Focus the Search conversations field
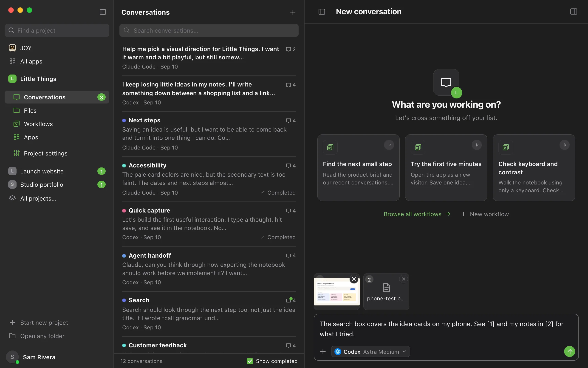The image size is (588, 368). click(209, 30)
